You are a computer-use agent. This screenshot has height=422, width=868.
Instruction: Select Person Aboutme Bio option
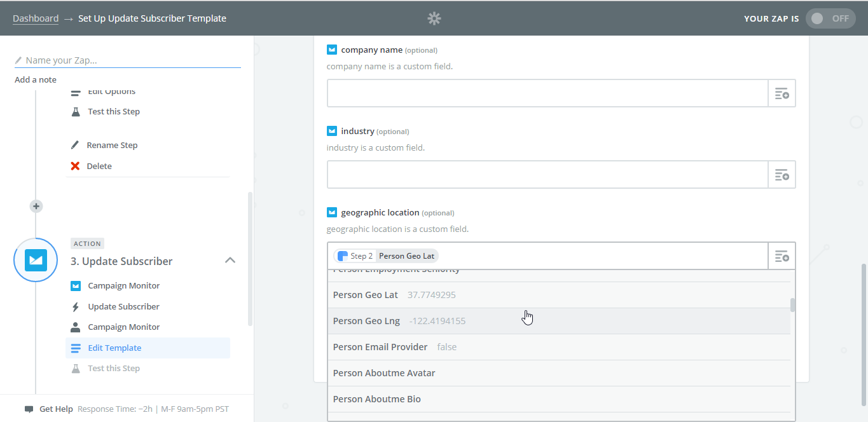(559, 399)
